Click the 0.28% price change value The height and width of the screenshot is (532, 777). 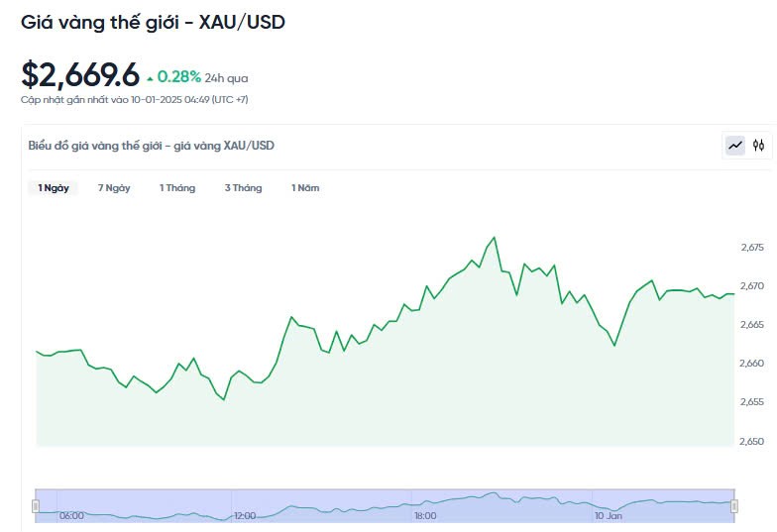179,76
